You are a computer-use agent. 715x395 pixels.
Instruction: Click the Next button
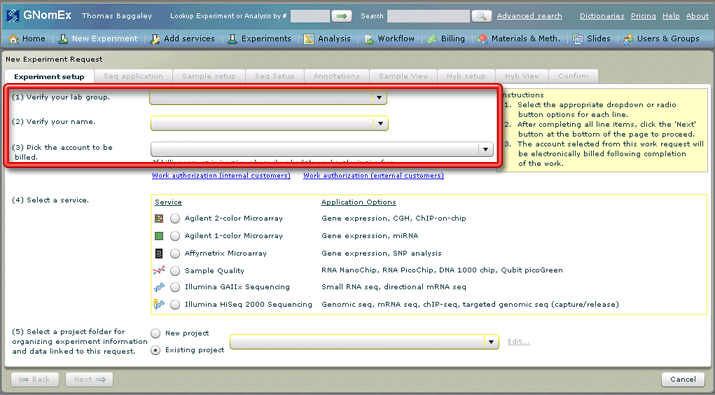(89, 379)
